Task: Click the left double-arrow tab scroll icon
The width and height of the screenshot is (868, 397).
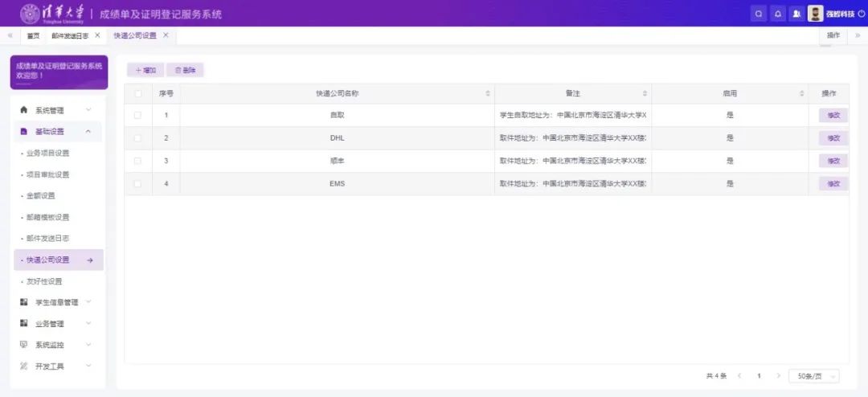Action: tap(10, 35)
